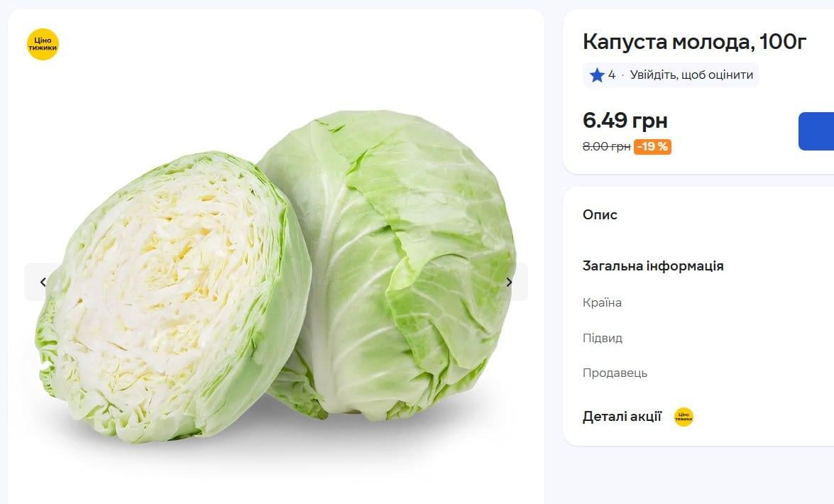The image size is (834, 504).
Task: Expand the Опис description section
Action: (600, 214)
